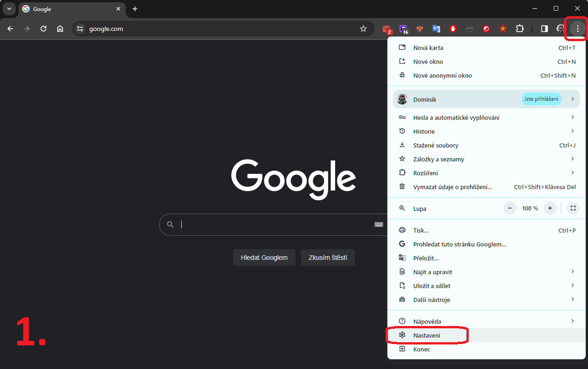Expand the Historie submenu
Image resolution: width=588 pixels, height=369 pixels.
pos(485,131)
